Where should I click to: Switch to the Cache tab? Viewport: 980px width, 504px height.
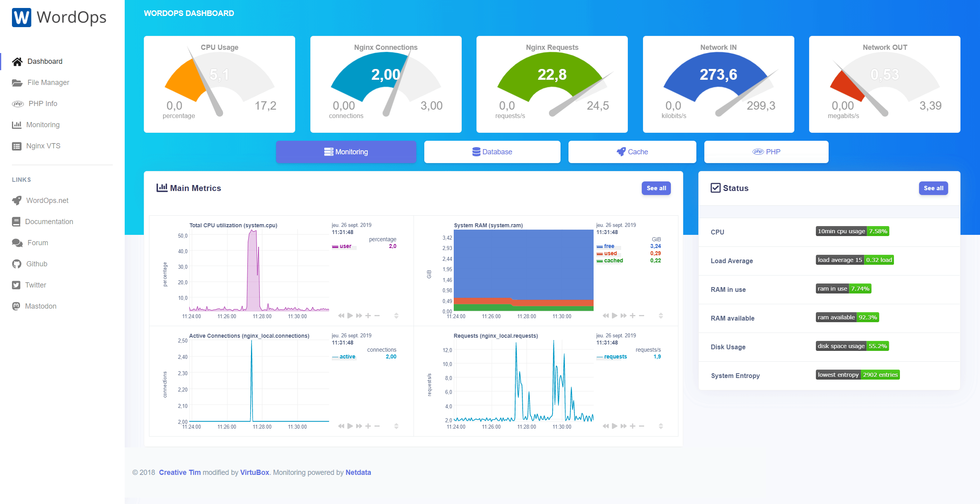click(x=632, y=152)
